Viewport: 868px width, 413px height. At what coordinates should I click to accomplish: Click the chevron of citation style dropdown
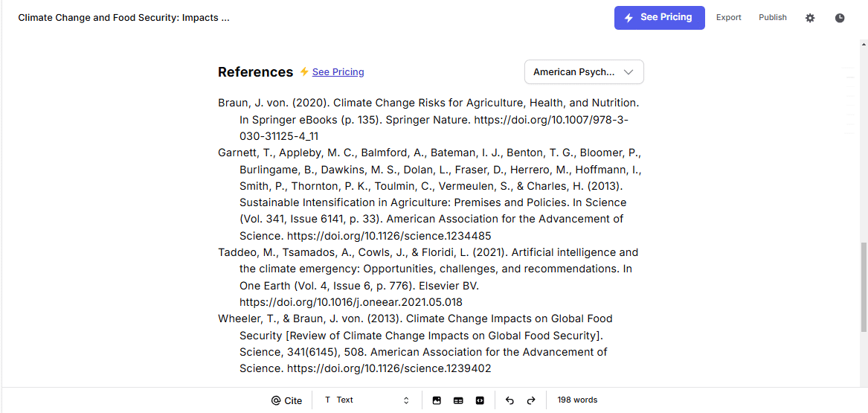pyautogui.click(x=629, y=72)
